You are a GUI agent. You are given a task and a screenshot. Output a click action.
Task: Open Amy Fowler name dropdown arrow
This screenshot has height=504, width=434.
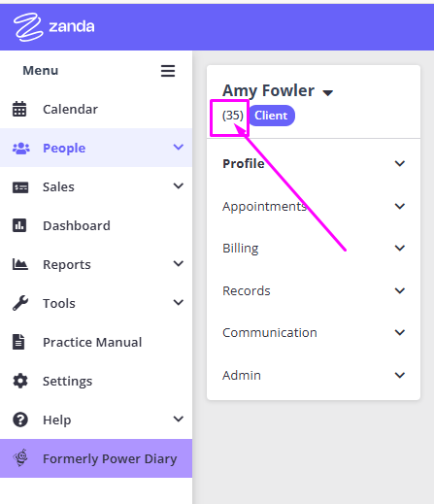point(328,93)
